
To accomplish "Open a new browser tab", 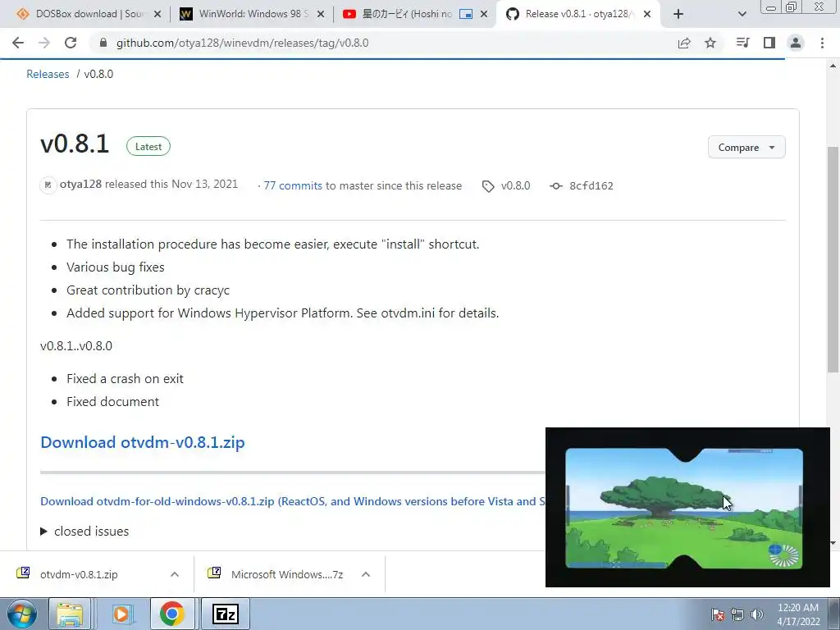I will click(678, 15).
